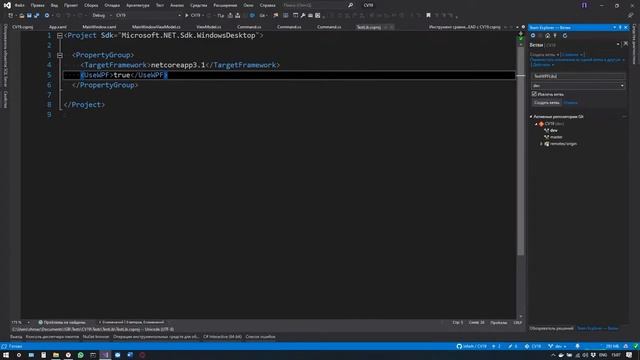Click the notifications bell in the status bar

[x=578, y=347]
